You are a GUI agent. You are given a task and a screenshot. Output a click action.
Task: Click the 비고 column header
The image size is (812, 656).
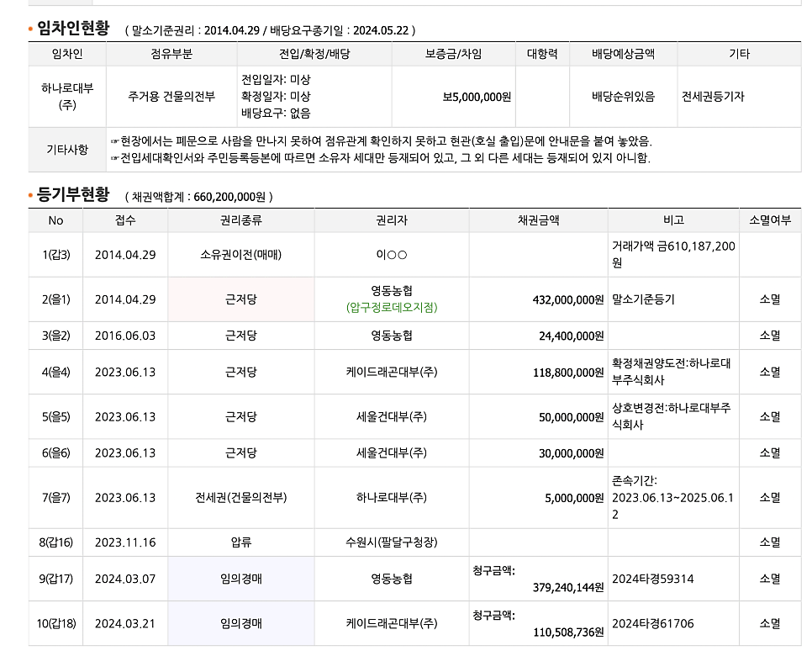(673, 220)
